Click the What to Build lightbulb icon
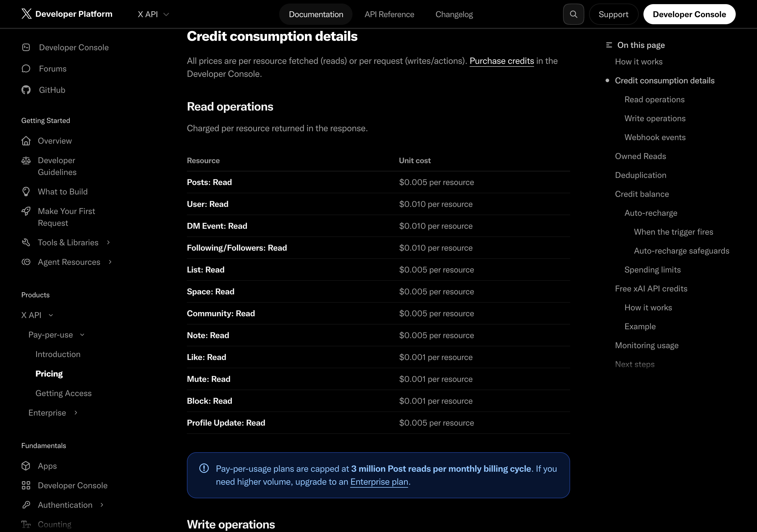This screenshot has height=532, width=757. point(26,192)
